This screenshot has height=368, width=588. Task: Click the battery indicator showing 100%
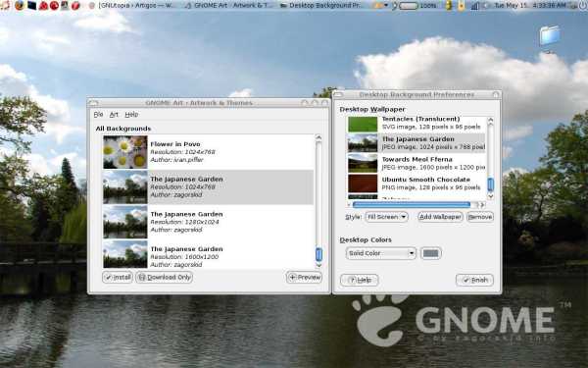(415, 6)
